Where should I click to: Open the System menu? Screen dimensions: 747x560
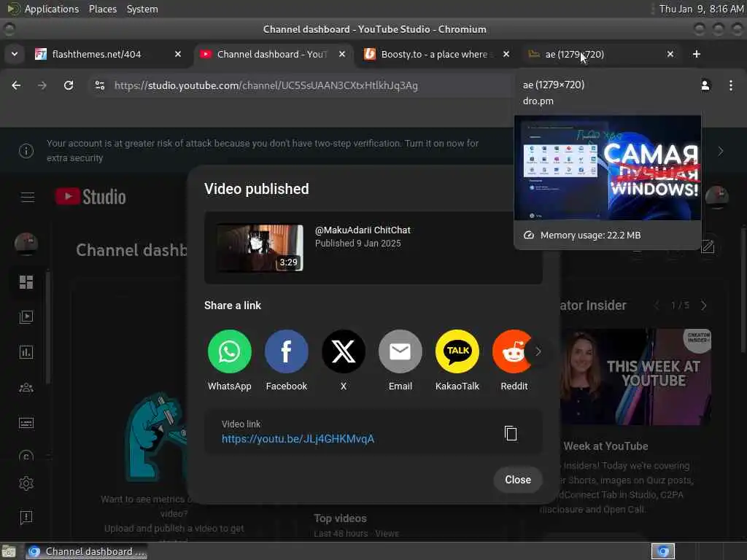[142, 9]
